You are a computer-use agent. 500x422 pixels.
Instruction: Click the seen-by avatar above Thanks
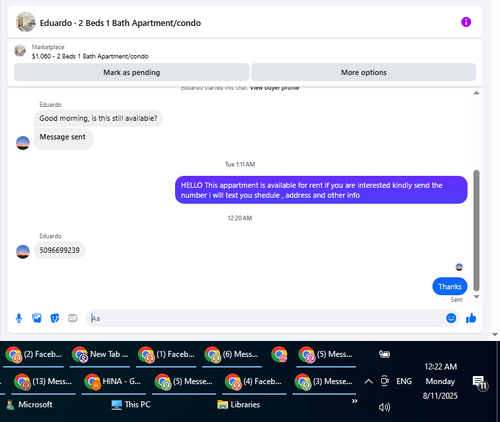[459, 267]
